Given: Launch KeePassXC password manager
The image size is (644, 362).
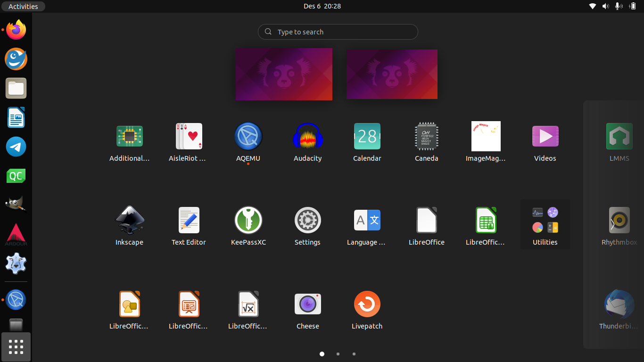Looking at the screenshot, I should pos(248,226).
